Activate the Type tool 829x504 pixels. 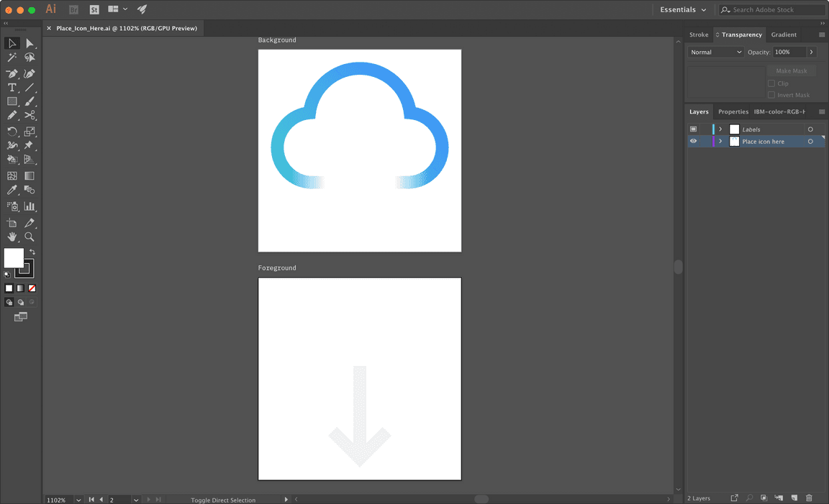pyautogui.click(x=12, y=87)
